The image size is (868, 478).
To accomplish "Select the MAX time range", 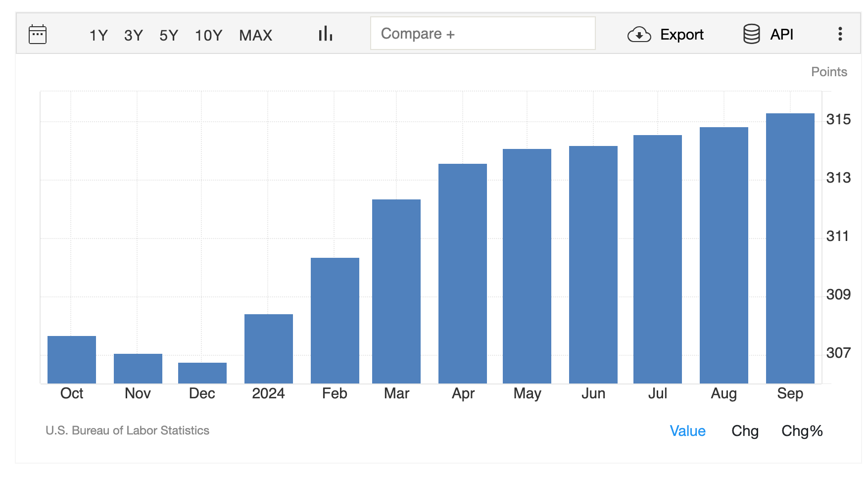I will pos(256,35).
